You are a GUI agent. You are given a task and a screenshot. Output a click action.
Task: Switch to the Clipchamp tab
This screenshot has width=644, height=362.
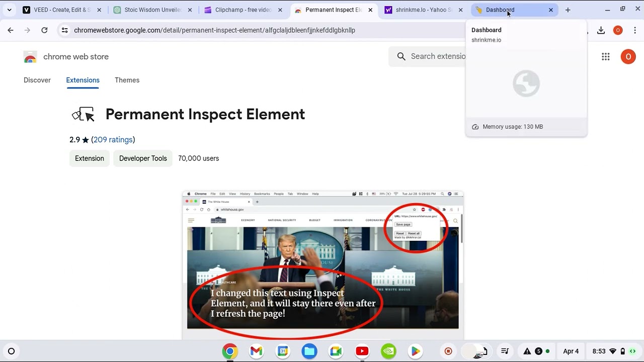(x=243, y=10)
